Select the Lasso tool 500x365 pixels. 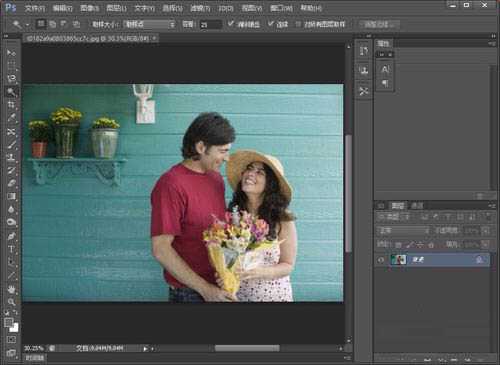11,79
